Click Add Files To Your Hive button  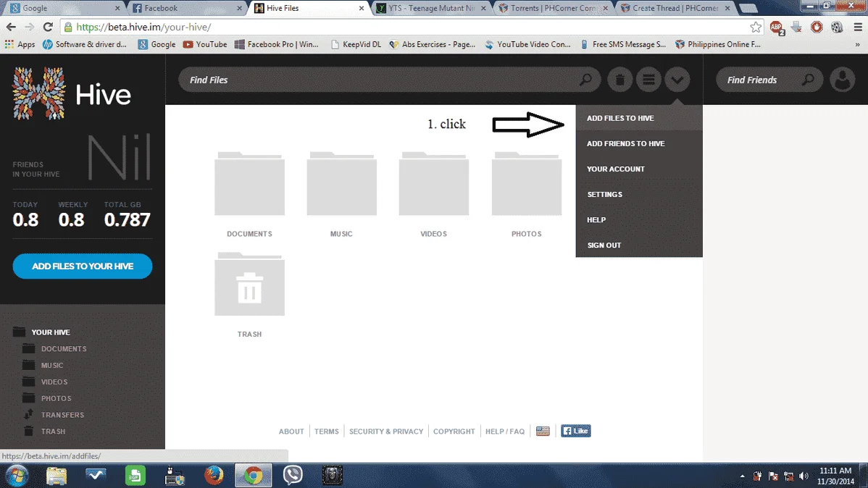[x=83, y=266]
